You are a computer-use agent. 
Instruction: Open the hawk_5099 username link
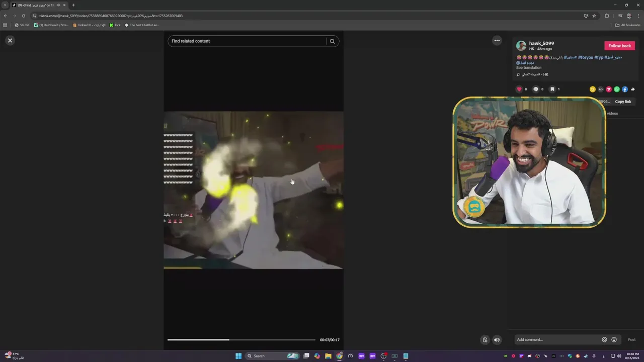[x=541, y=43]
